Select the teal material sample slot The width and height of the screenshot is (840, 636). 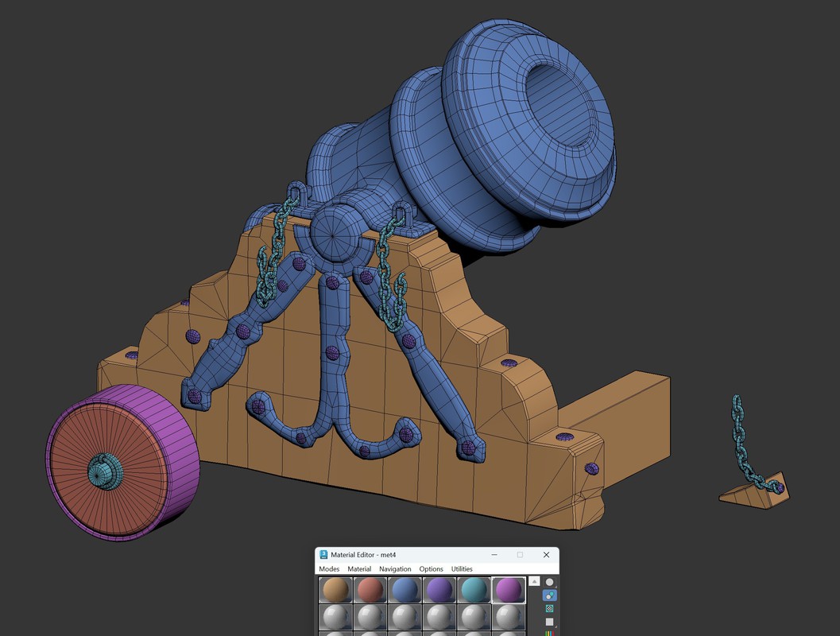(474, 589)
